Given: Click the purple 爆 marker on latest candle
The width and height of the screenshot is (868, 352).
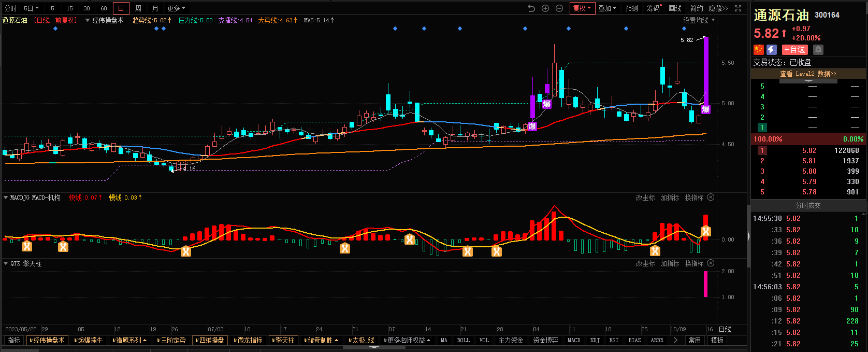Looking at the screenshot, I should tap(705, 109).
